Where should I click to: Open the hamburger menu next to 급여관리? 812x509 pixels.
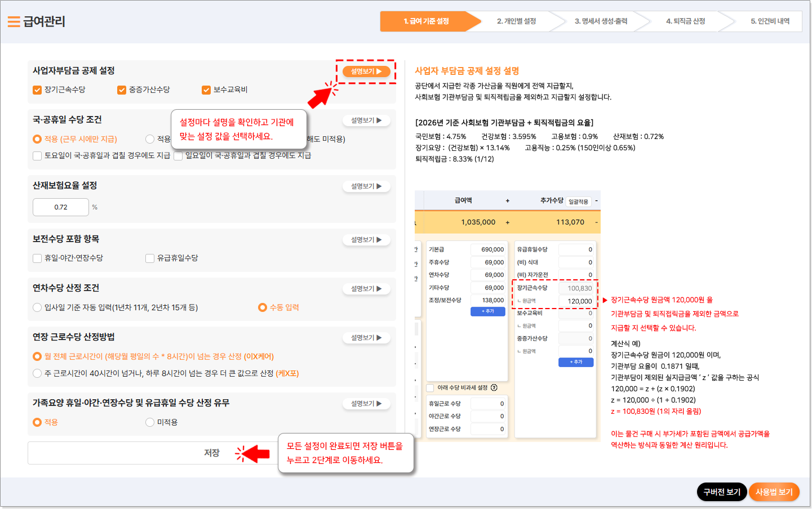click(x=14, y=21)
